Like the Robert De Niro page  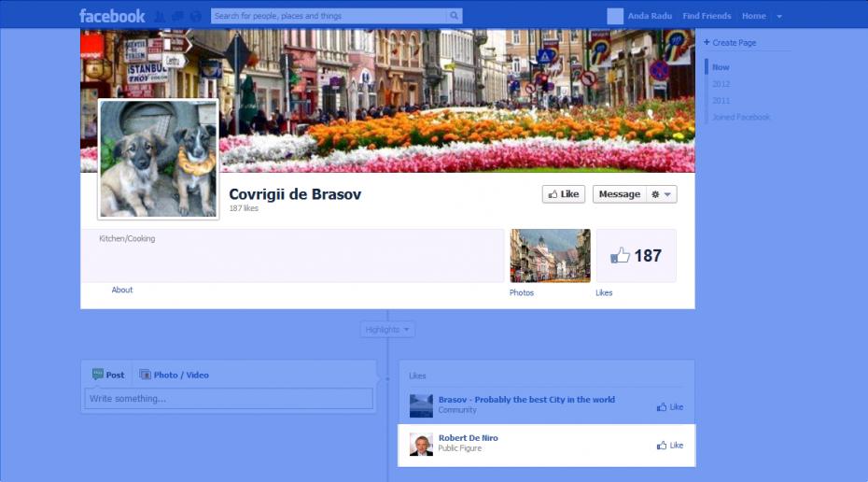click(x=670, y=445)
